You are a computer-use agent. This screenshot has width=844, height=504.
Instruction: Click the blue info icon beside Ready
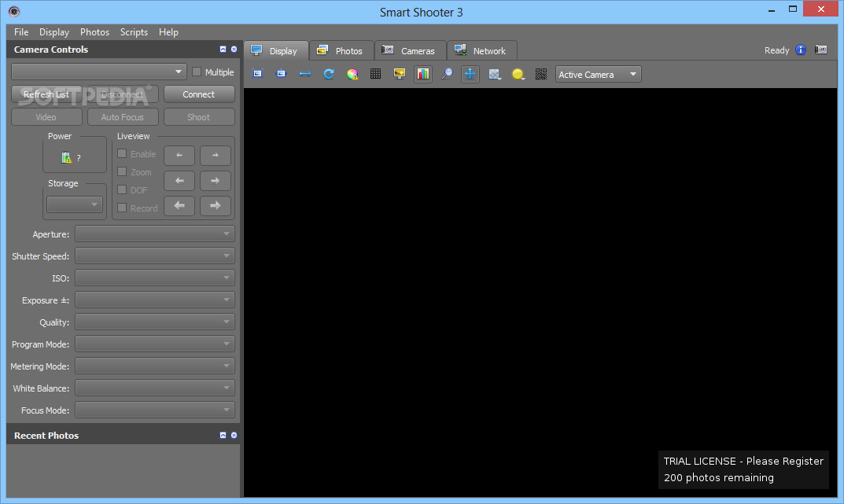tap(801, 50)
